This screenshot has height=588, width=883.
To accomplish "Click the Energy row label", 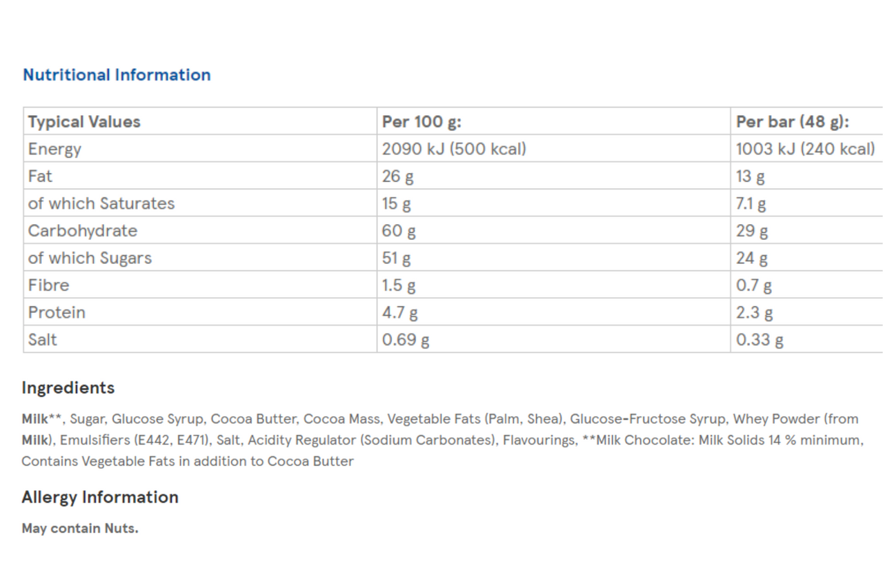I will [54, 149].
